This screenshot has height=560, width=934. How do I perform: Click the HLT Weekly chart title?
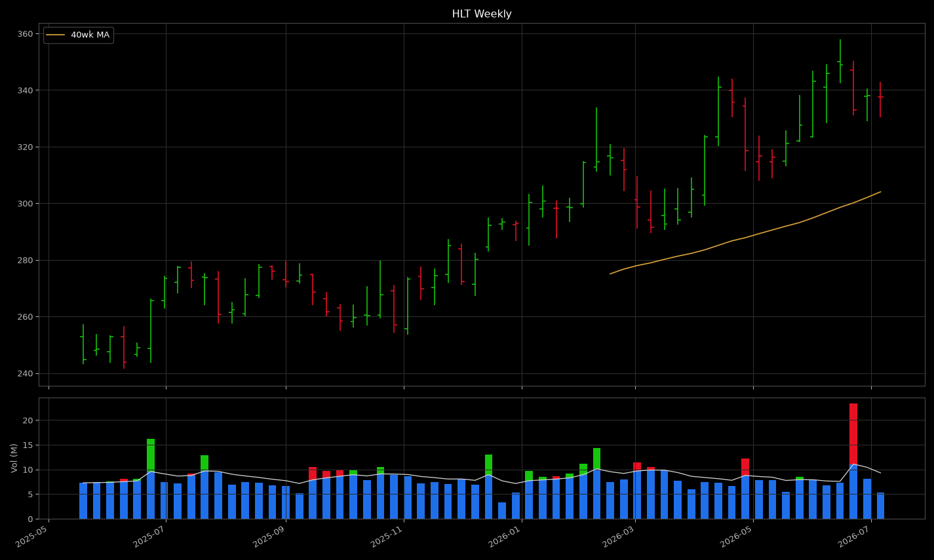point(482,14)
